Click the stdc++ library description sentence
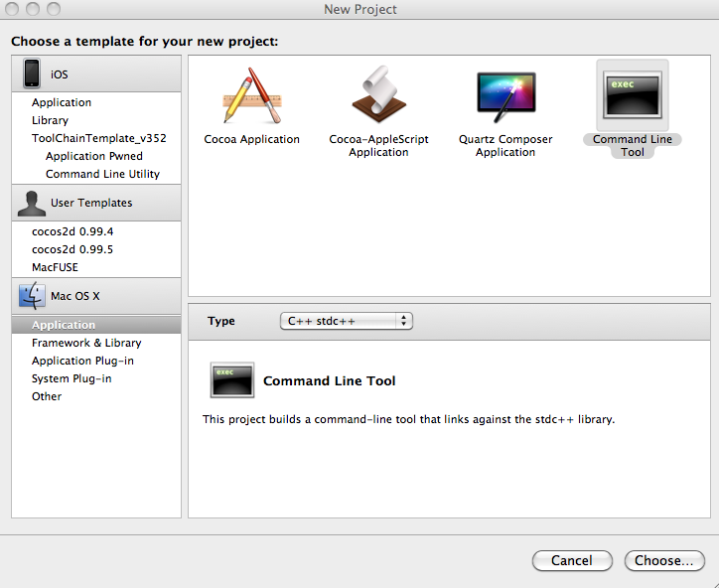The width and height of the screenshot is (719, 588). 408,419
